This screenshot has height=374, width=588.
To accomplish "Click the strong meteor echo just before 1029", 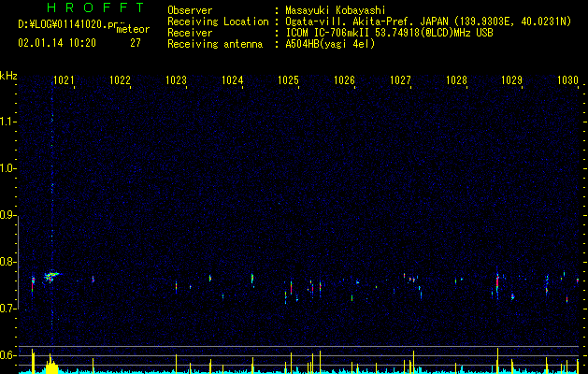I will point(497,283).
